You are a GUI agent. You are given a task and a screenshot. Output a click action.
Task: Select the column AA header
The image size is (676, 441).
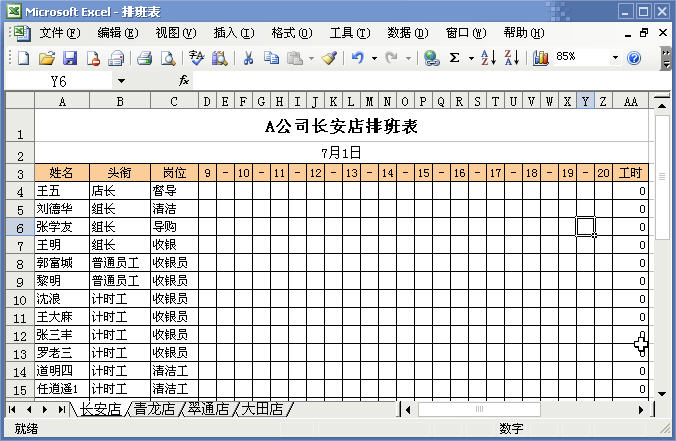tap(630, 101)
